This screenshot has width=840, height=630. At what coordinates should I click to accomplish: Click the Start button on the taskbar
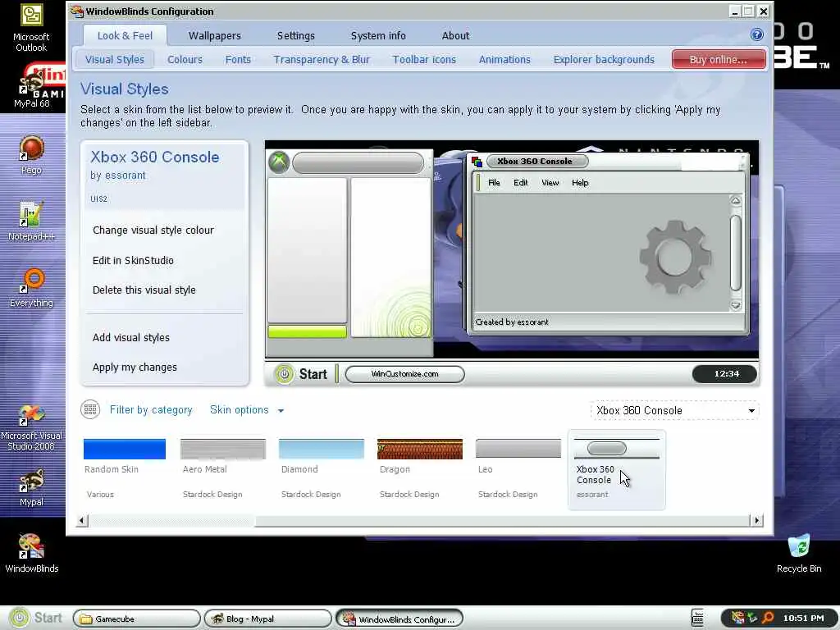pos(36,619)
